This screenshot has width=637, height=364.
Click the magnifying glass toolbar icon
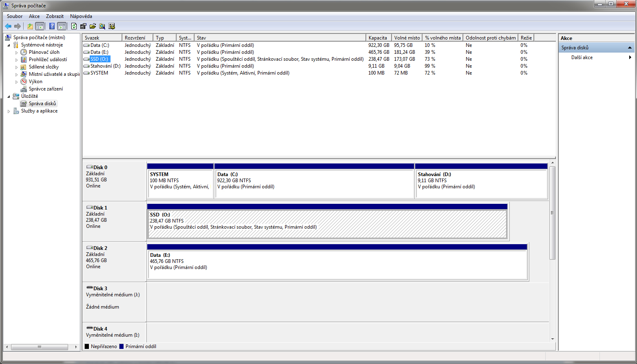coord(102,26)
